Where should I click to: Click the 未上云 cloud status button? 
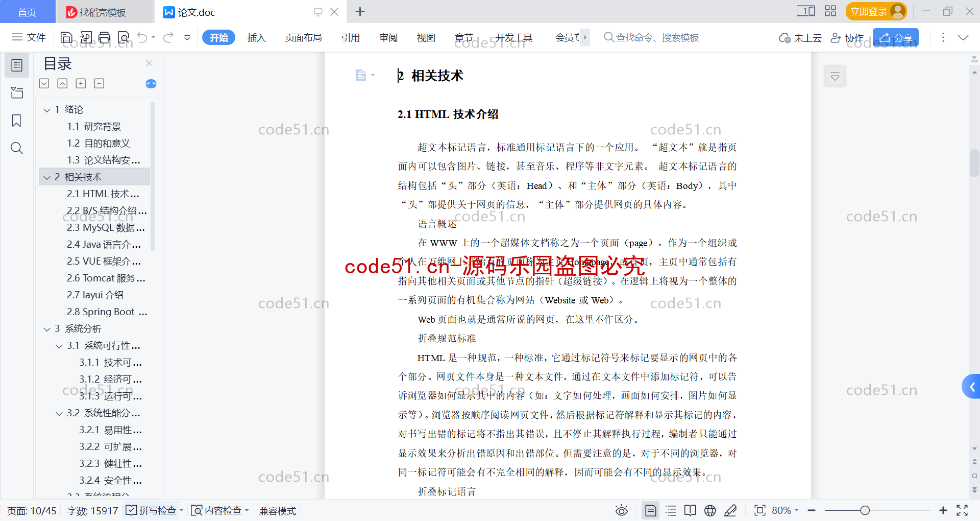(x=800, y=37)
